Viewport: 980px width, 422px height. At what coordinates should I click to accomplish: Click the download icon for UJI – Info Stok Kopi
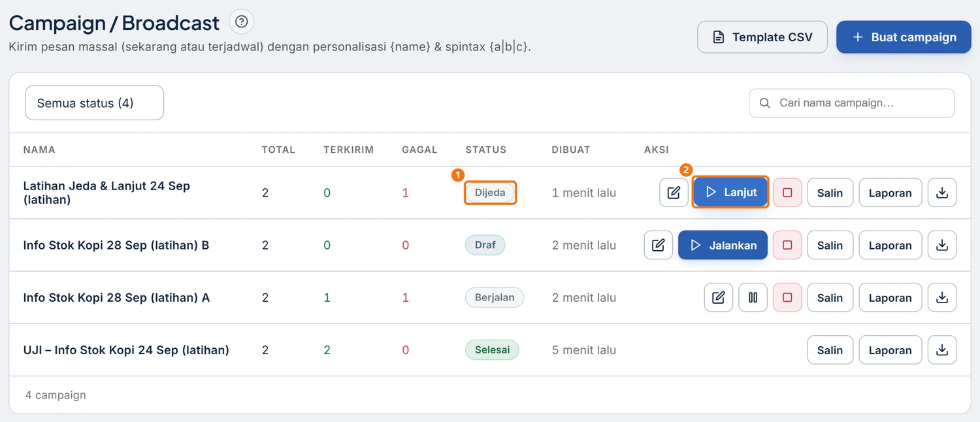[942, 349]
